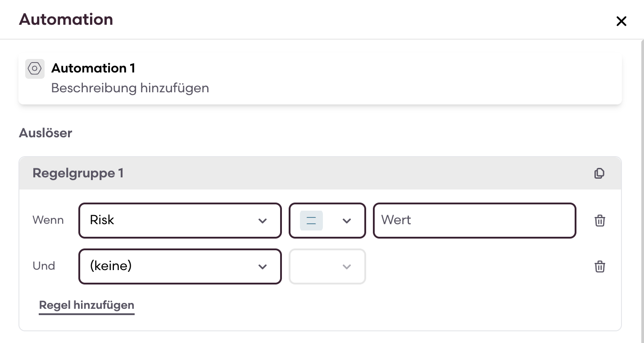Expand the chevron beside the equals operator
This screenshot has width=644, height=343.
346,221
